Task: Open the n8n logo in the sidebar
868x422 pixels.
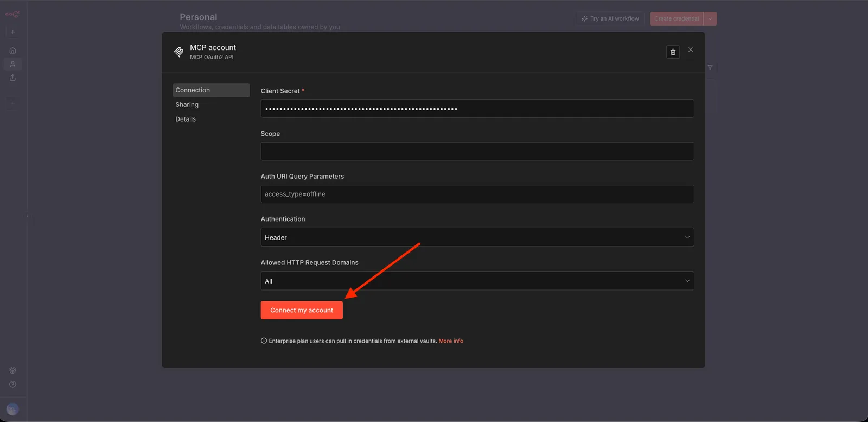Action: pyautogui.click(x=12, y=15)
